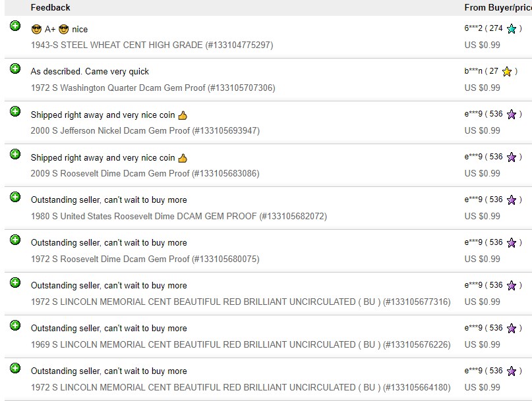Image resolution: width=532 pixels, height=401 pixels.
Task: Click the From Buyer/price column header
Action: (x=498, y=7)
